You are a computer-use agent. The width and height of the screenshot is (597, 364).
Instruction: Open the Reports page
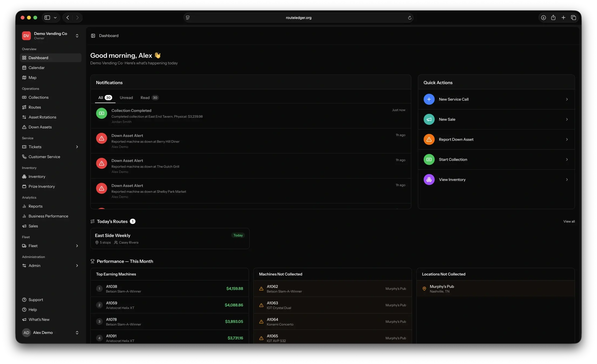[x=50, y=206]
